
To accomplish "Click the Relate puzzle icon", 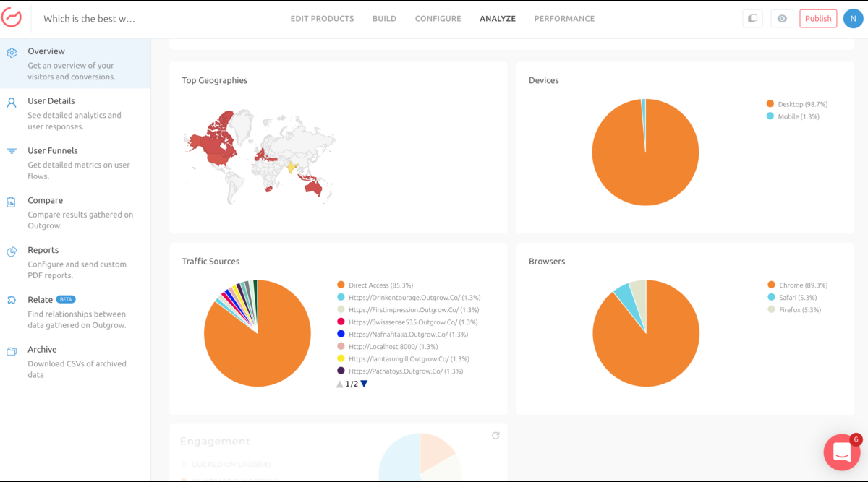I will (12, 300).
